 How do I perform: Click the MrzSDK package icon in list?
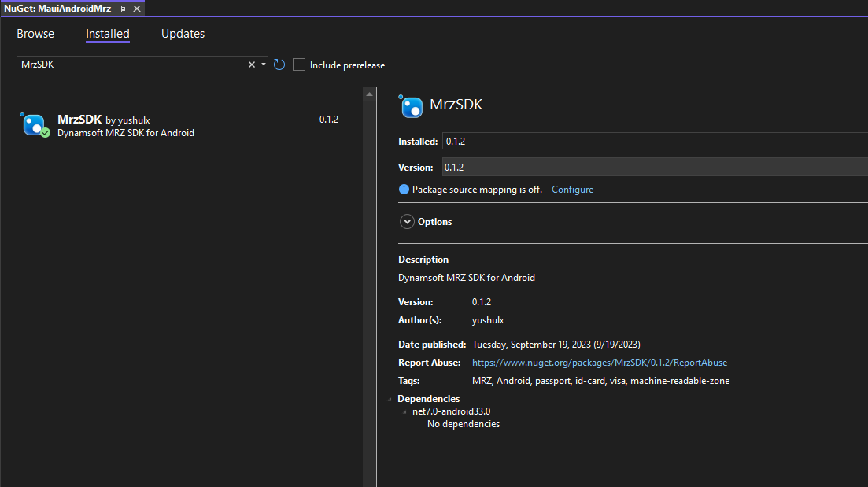point(35,125)
